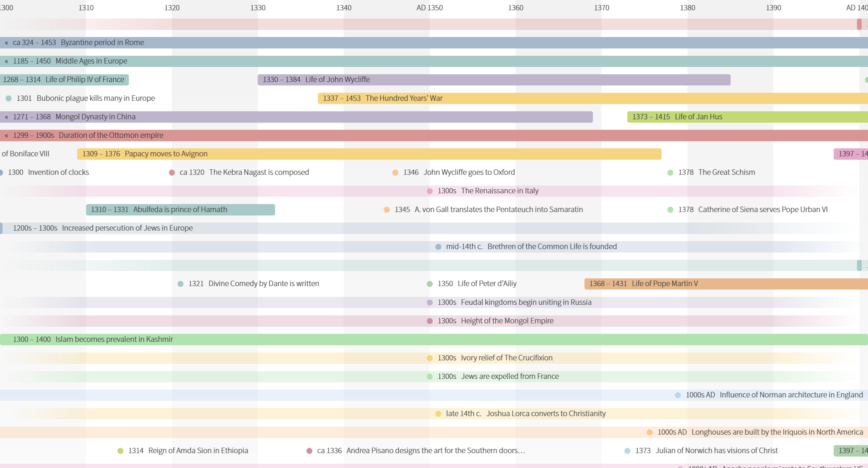Click the 1321 Divine Comedy event dot
Image resolution: width=868 pixels, height=468 pixels.
(180, 284)
